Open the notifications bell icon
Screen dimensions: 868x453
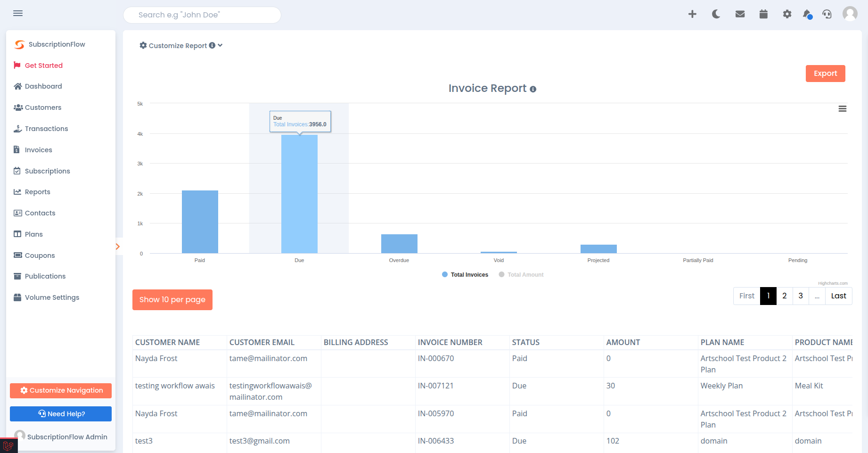pos(807,14)
